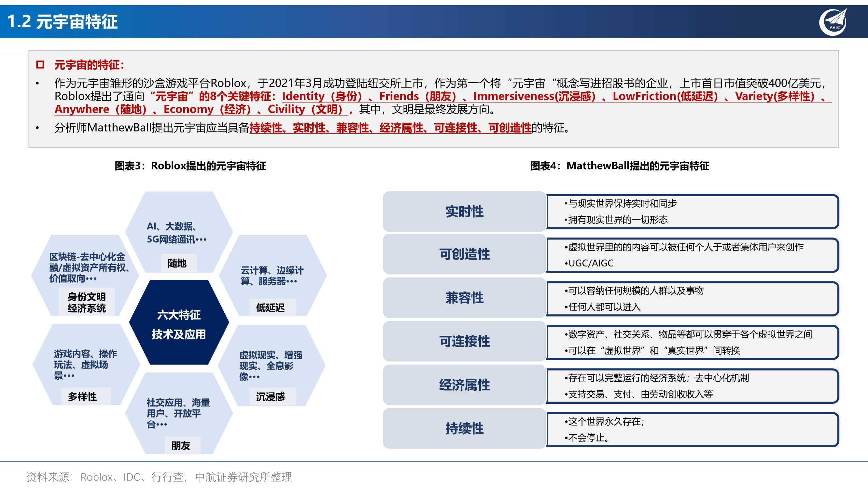Image resolution: width=868 pixels, height=488 pixels.
Task: Click the bullet 支持交易、支付、由劳动创收收入等
Action: tap(638, 394)
